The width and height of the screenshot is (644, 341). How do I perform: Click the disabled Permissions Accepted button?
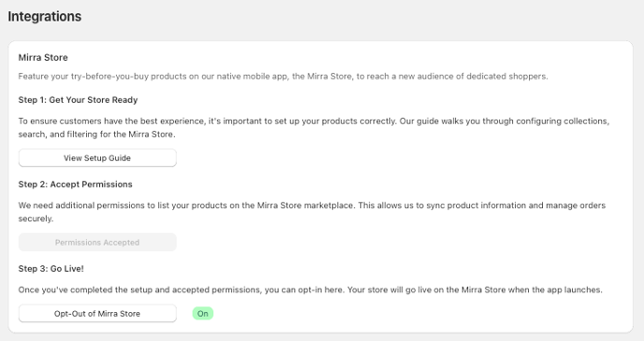[x=97, y=243]
